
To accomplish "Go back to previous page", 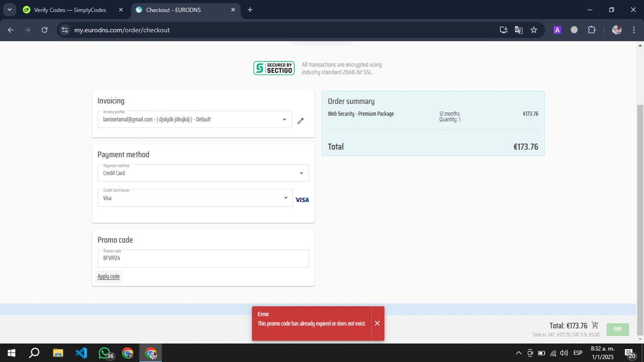I will click(11, 30).
